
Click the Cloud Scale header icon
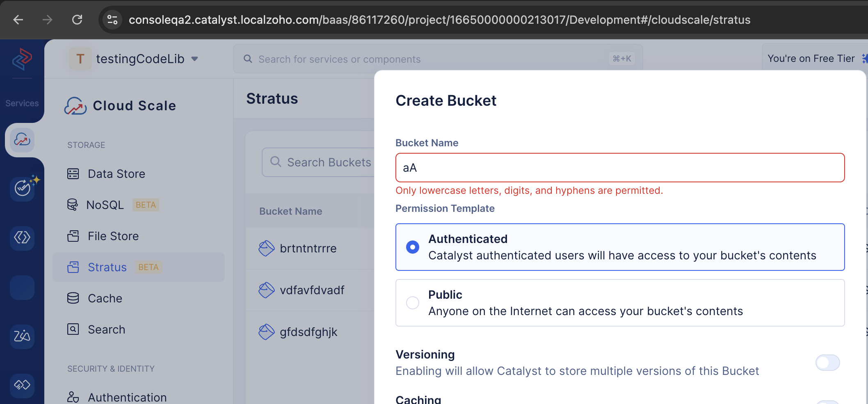(x=75, y=106)
